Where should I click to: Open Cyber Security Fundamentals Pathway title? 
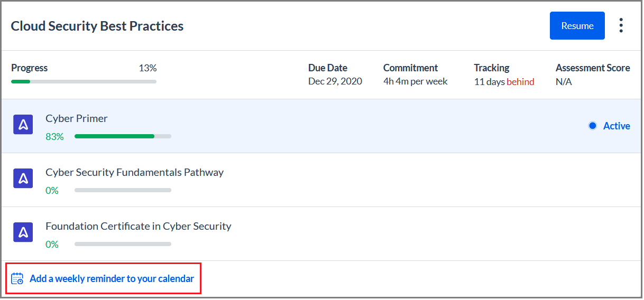pyautogui.click(x=134, y=172)
